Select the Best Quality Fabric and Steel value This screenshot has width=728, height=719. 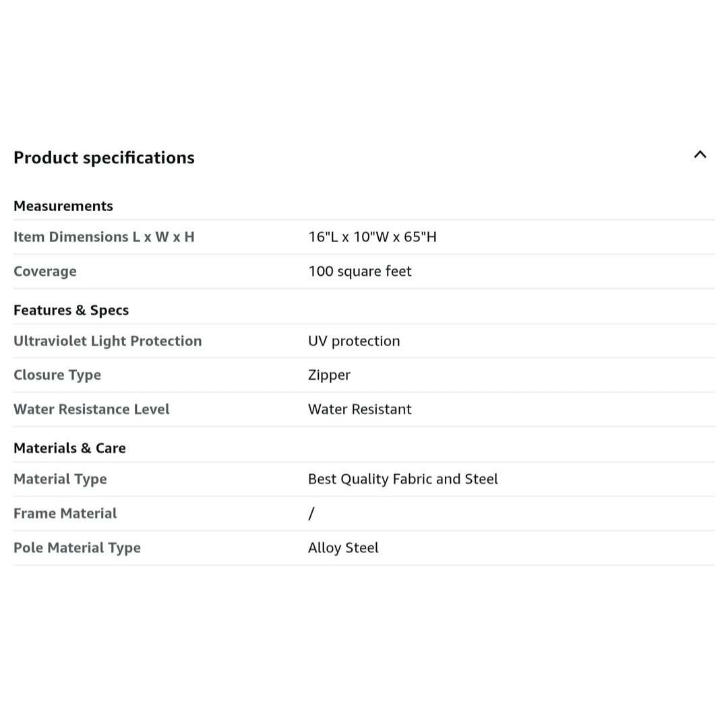click(402, 479)
